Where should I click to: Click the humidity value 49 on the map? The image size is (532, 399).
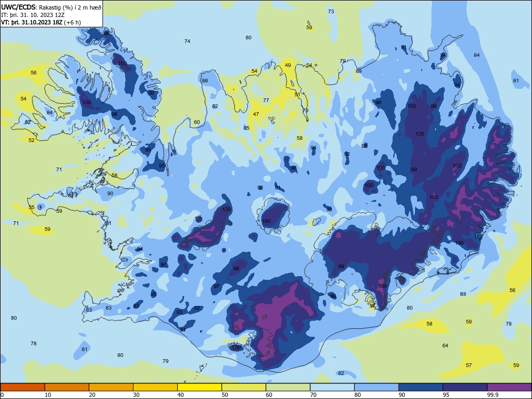tap(288, 65)
